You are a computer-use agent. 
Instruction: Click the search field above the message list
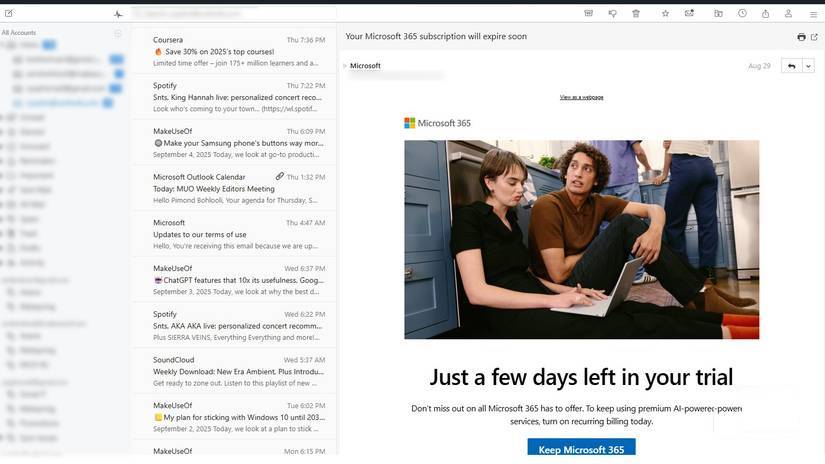(234, 14)
